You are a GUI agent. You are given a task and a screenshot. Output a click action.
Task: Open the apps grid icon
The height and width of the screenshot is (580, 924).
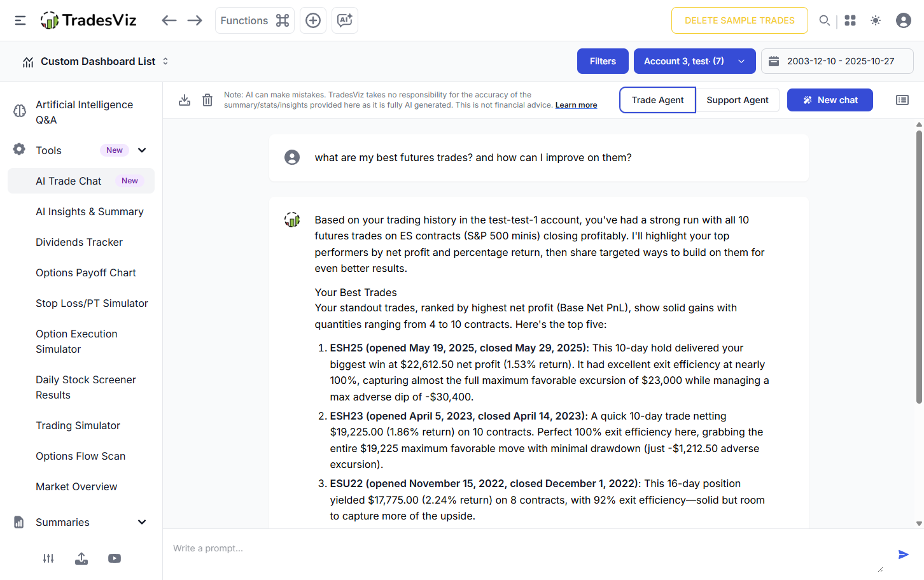point(850,20)
